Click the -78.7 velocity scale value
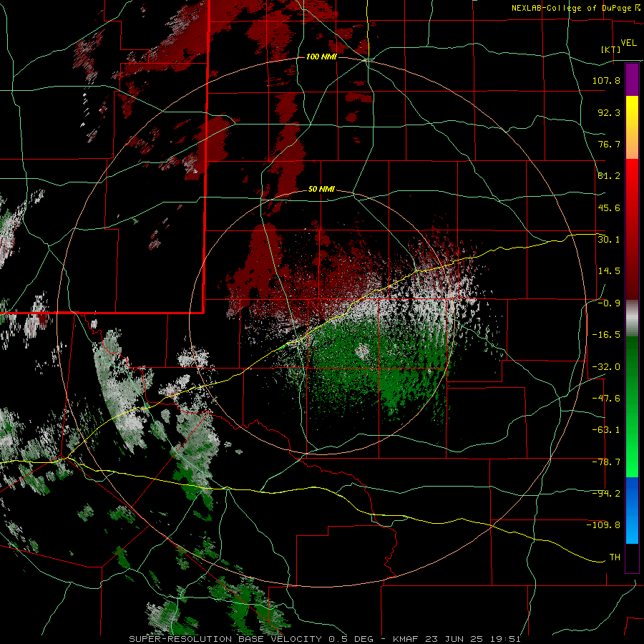This screenshot has height=644, width=644. coord(606,462)
